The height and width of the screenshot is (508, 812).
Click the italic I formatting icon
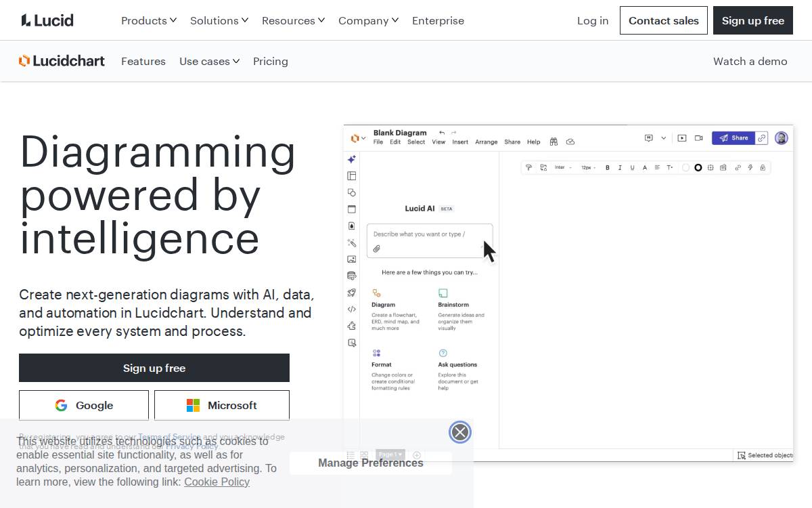pos(620,167)
